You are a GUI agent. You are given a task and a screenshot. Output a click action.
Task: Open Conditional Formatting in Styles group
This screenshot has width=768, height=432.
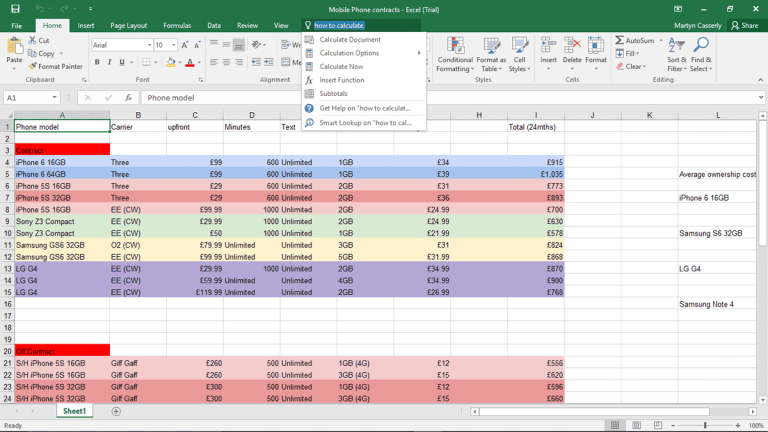tap(455, 55)
